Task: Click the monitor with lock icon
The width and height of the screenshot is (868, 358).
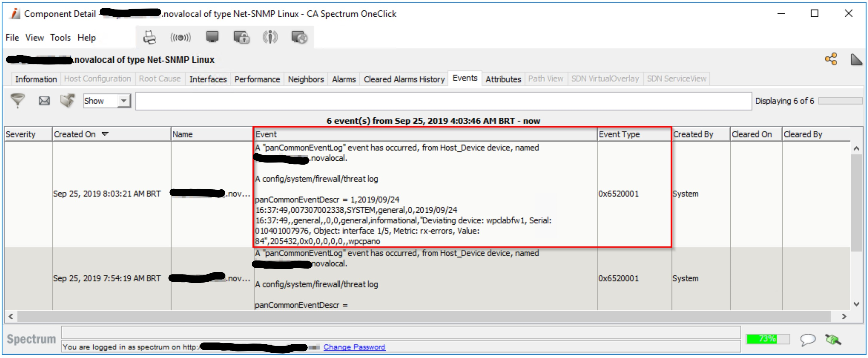Action: point(241,37)
